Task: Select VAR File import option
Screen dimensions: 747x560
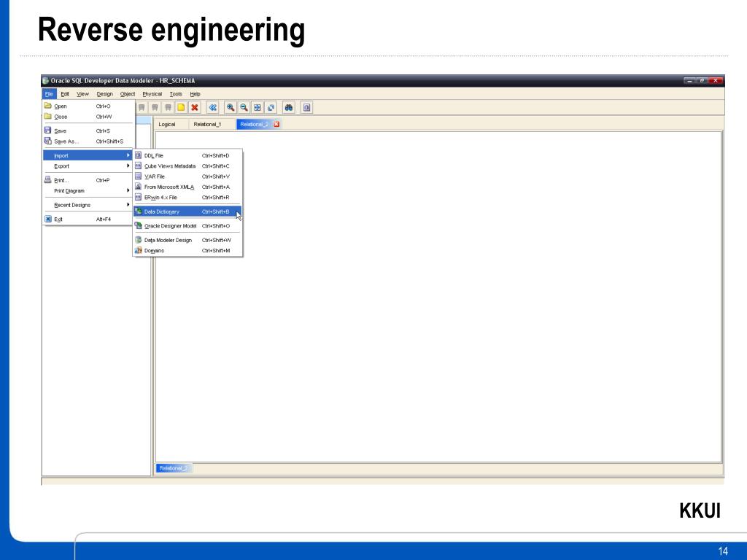Action: (187, 176)
